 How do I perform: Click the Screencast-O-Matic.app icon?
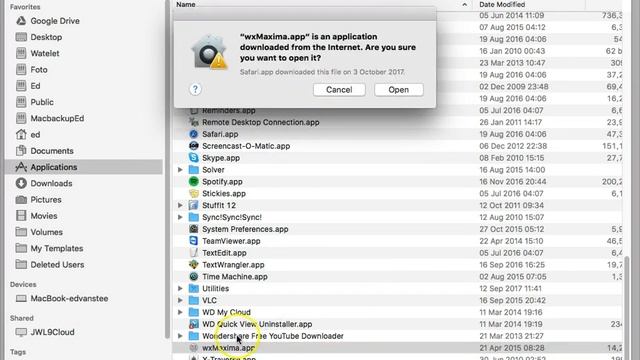193,146
